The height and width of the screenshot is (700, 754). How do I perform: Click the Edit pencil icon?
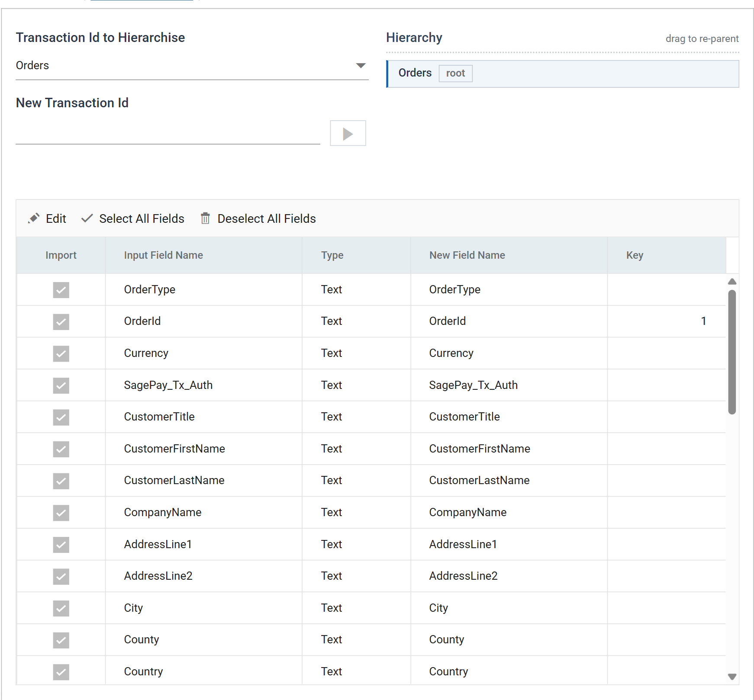[34, 218]
